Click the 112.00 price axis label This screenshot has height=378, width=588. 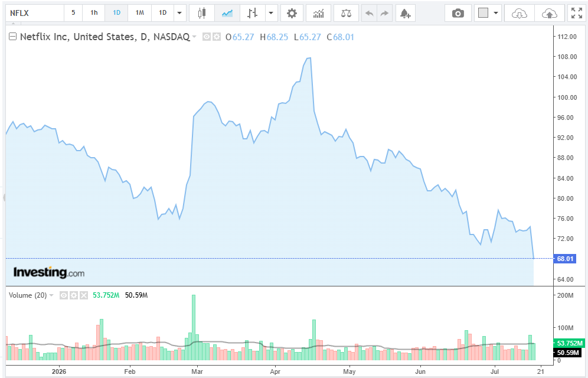pyautogui.click(x=567, y=37)
